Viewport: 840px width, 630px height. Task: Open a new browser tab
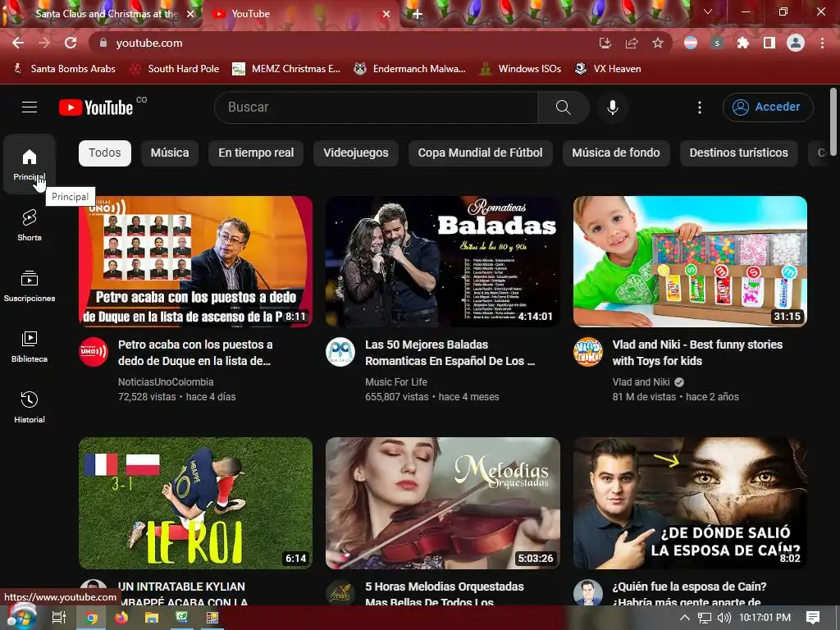pyautogui.click(x=418, y=14)
